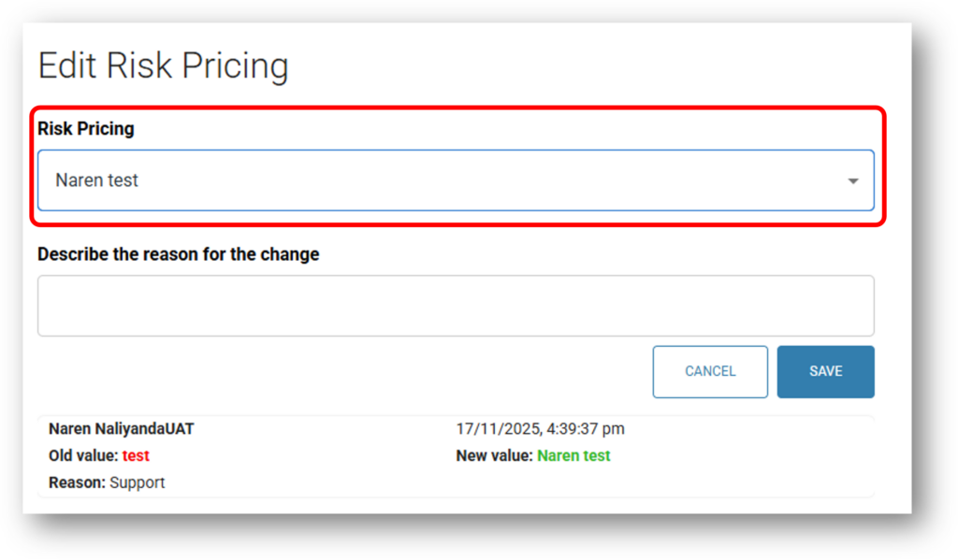This screenshot has height=560, width=958.
Task: Click the 'New value:' label
Action: 494,456
